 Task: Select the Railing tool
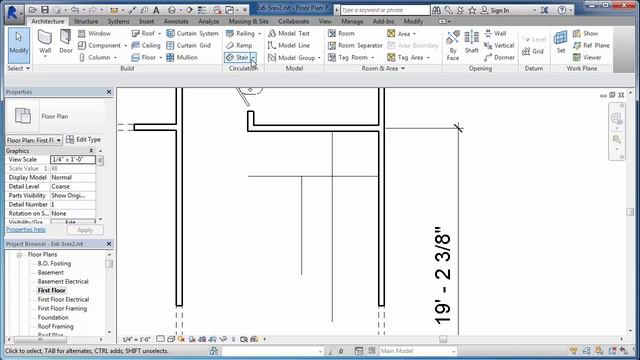pyautogui.click(x=240, y=33)
